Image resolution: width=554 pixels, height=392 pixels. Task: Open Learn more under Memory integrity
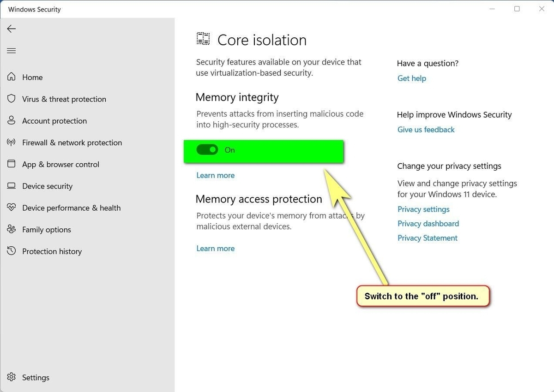[216, 175]
